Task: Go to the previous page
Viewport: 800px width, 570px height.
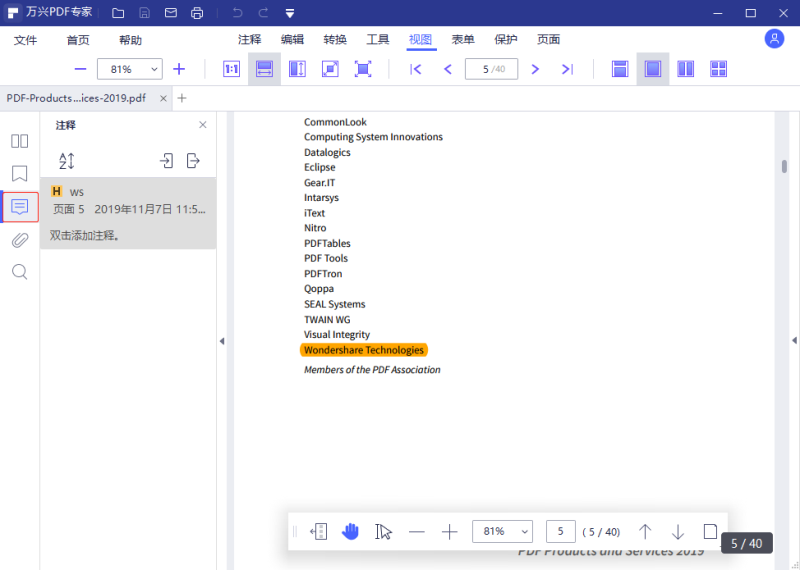Action: click(447, 69)
